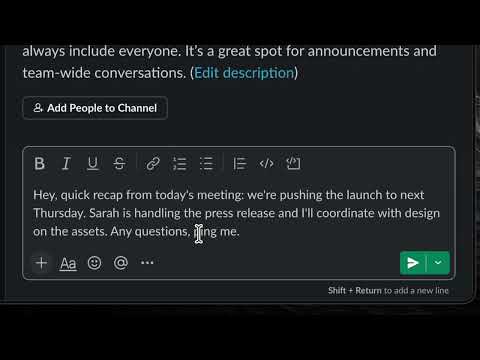Toggle italic formatting in message composer
This screenshot has height=360, width=480.
66,164
